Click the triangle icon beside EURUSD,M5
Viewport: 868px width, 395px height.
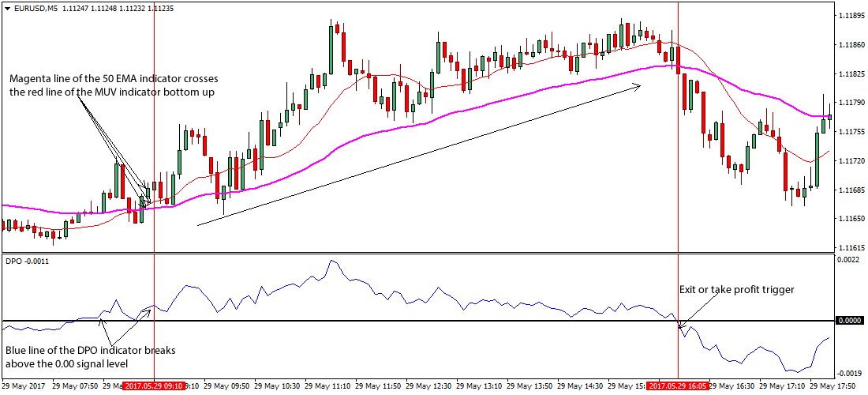(x=7, y=8)
